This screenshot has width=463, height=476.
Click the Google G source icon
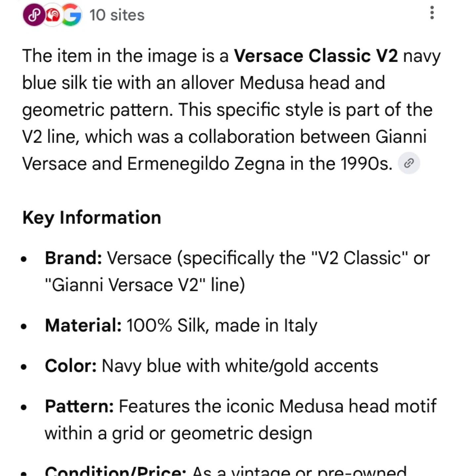[x=71, y=15]
